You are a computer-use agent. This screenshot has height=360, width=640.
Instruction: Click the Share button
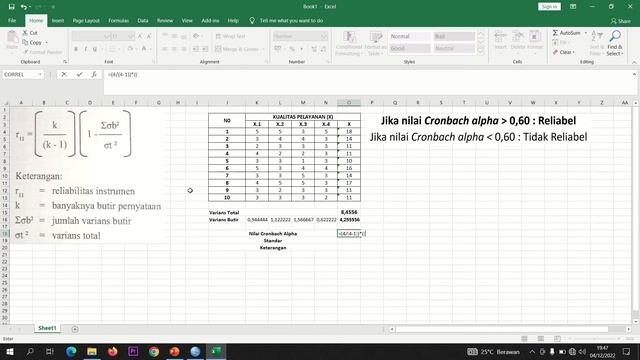[620, 21]
